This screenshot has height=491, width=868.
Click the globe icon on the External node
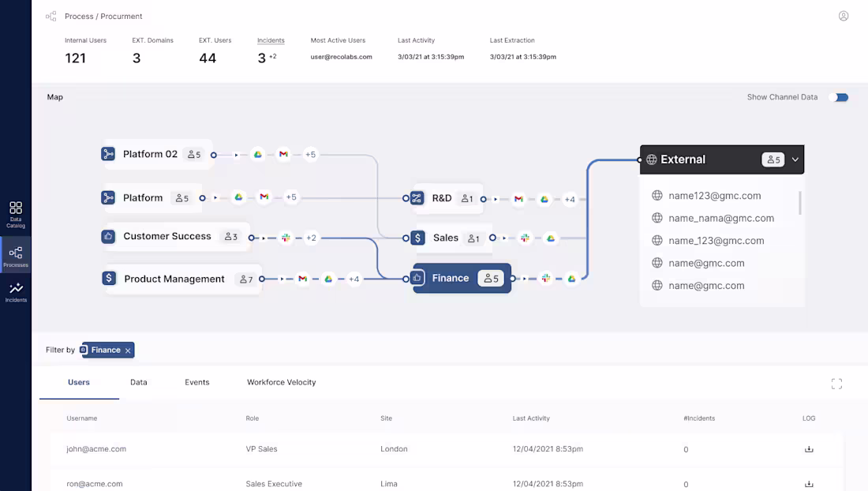(653, 159)
